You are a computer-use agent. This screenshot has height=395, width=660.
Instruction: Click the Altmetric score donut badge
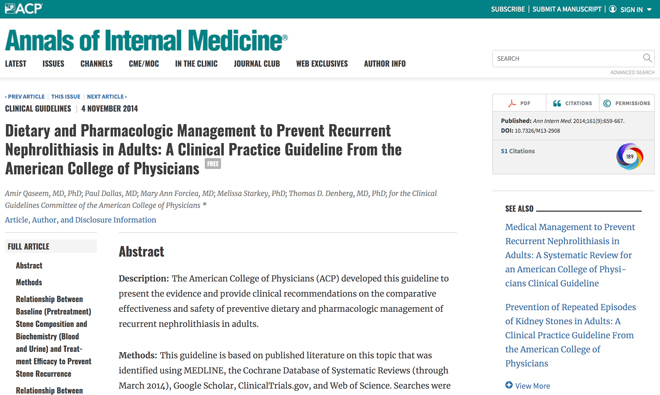[630, 157]
